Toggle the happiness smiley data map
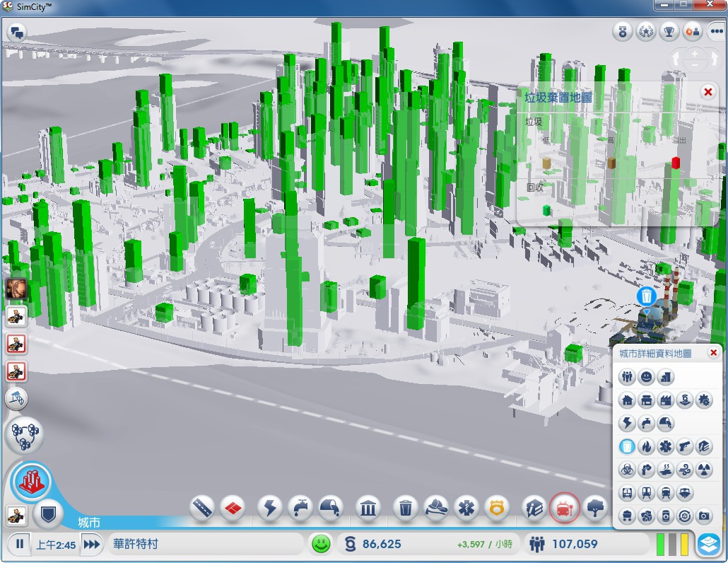 coord(646,378)
